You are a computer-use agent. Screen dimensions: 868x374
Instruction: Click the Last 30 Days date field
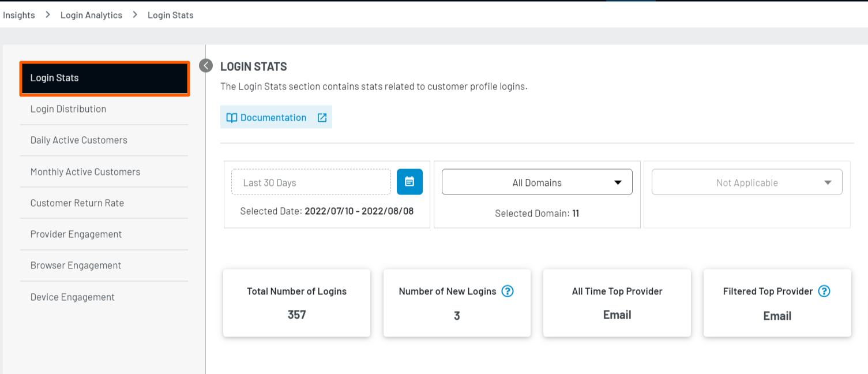[x=311, y=181]
